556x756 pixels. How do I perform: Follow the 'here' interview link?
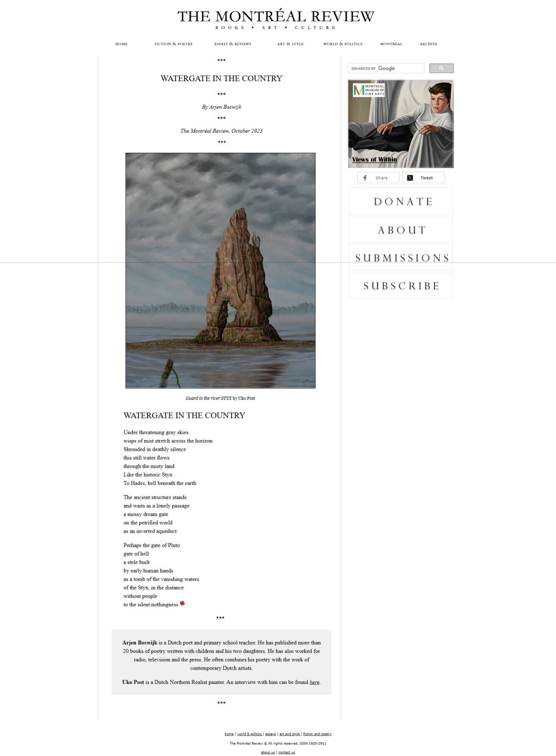(314, 682)
